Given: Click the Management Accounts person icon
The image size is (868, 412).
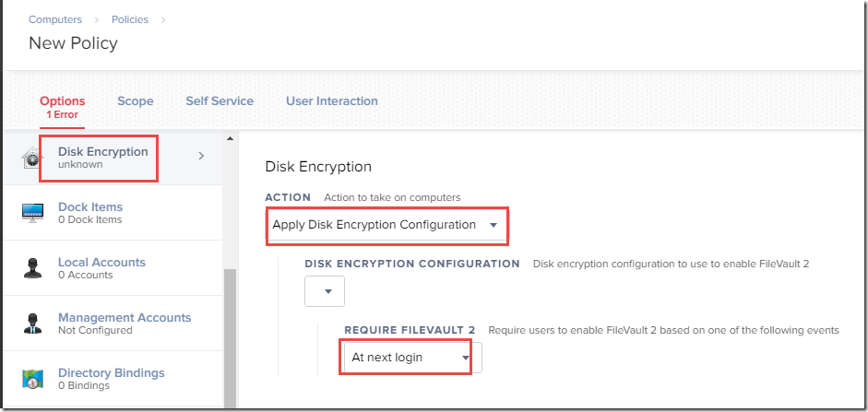Looking at the screenshot, I should (x=32, y=323).
